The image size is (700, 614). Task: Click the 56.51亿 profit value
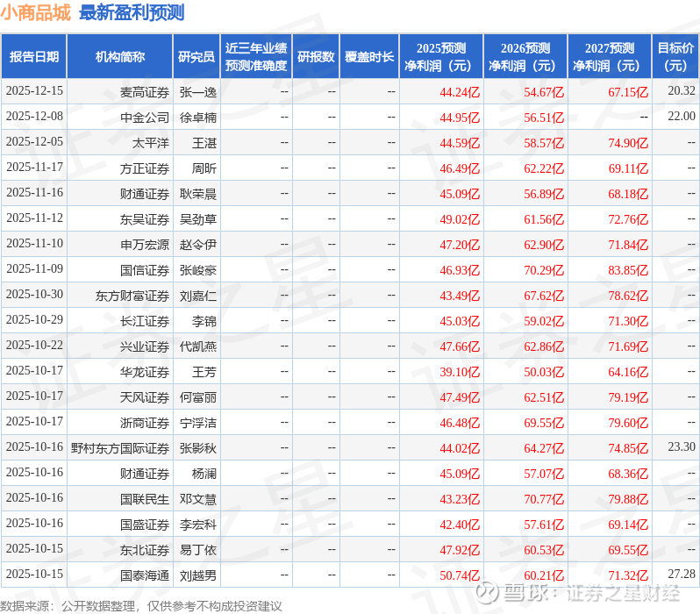544,118
